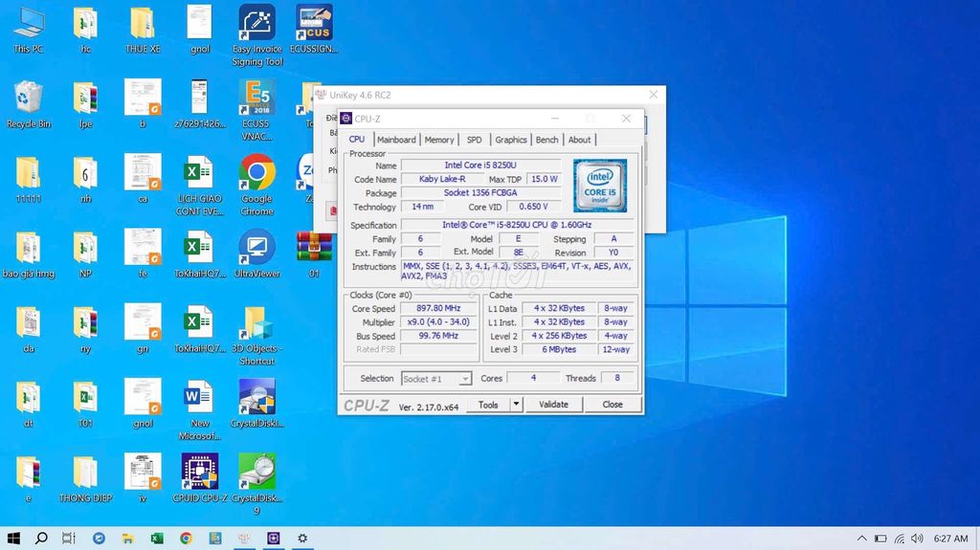Click the 'Socket 1356 FCBGA' package value

480,192
